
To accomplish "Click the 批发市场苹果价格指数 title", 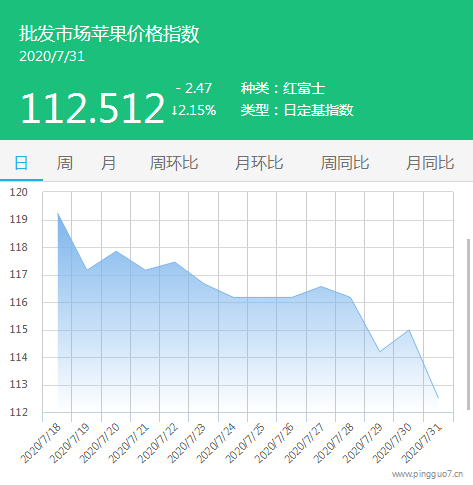I will pyautogui.click(x=109, y=34).
